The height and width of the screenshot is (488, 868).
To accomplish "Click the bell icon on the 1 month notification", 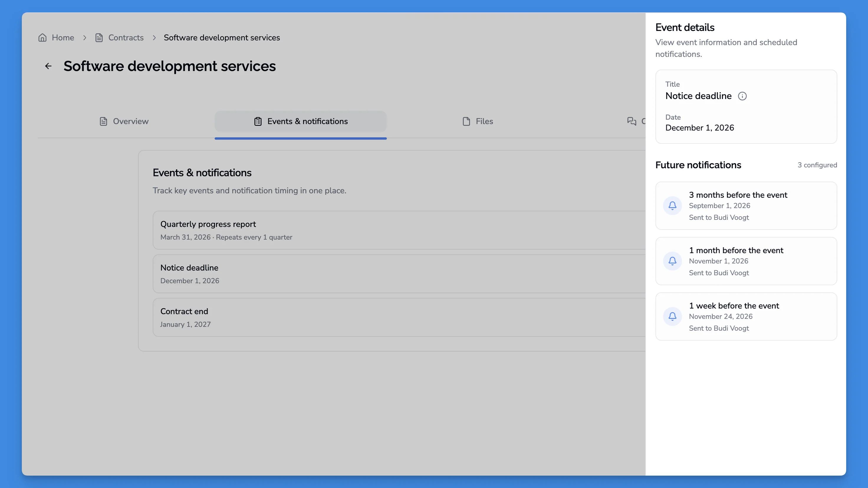I will click(672, 261).
